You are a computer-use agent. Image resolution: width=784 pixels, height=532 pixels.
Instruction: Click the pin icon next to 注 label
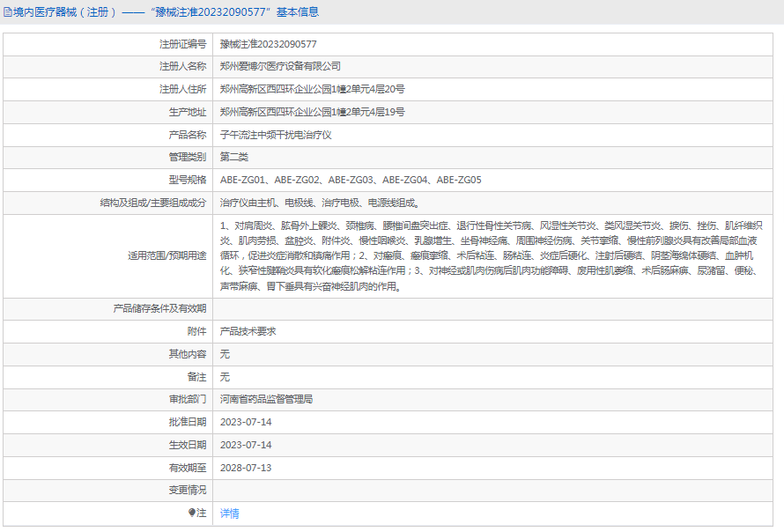coord(191,513)
